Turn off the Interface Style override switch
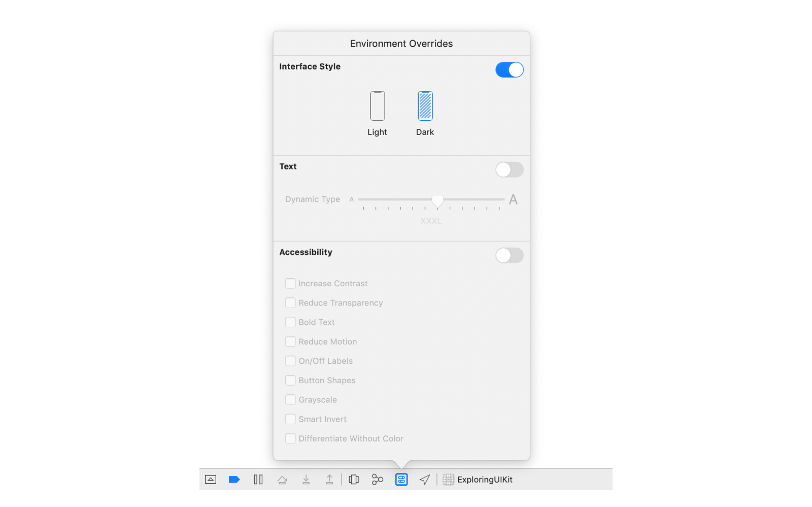This screenshot has height=507, width=812. point(509,70)
